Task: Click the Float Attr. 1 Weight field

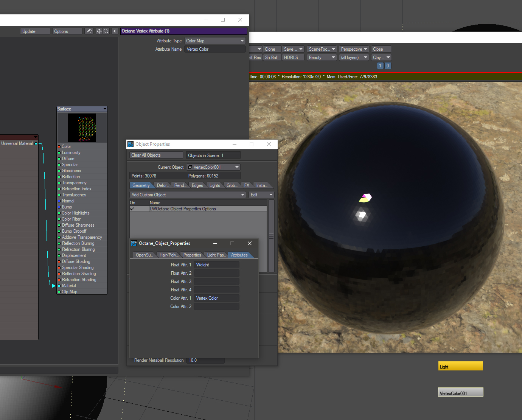Action: (217, 265)
